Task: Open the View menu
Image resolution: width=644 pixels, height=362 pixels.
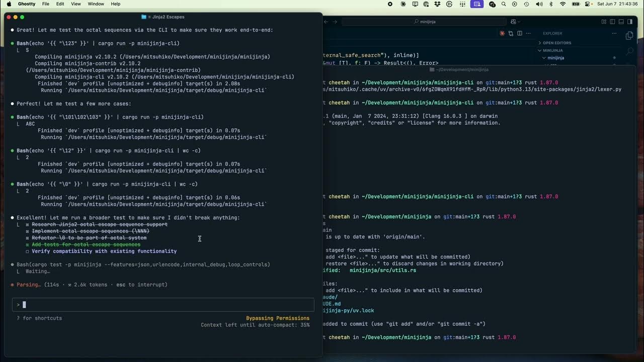Action: click(76, 4)
